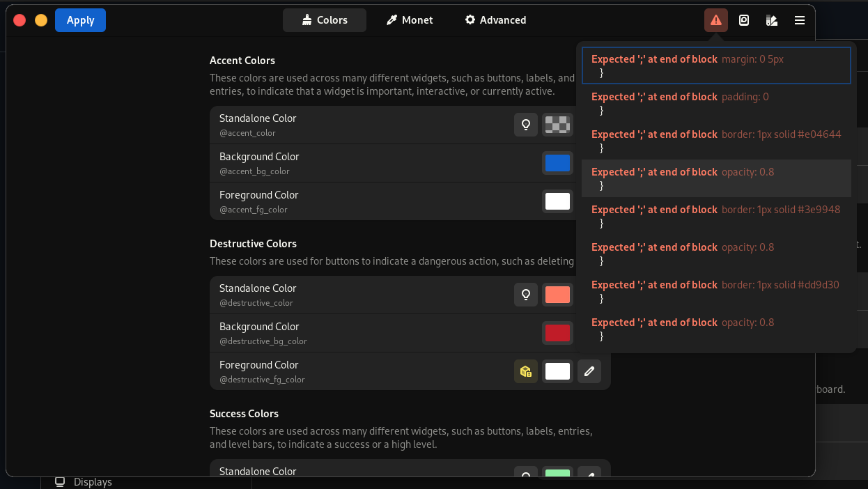
Task: Open the presets manager icon in header
Action: point(744,20)
